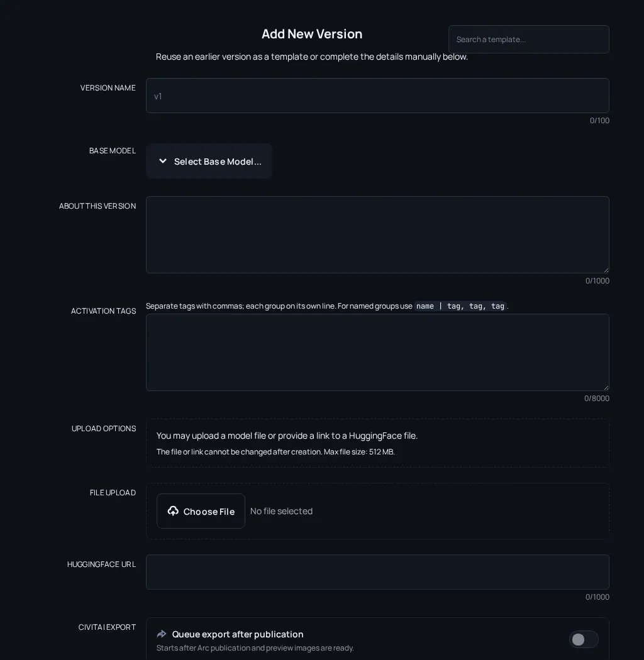This screenshot has width=644, height=660.
Task: Click the resize grip of Activation Tags box
Action: 606,387
